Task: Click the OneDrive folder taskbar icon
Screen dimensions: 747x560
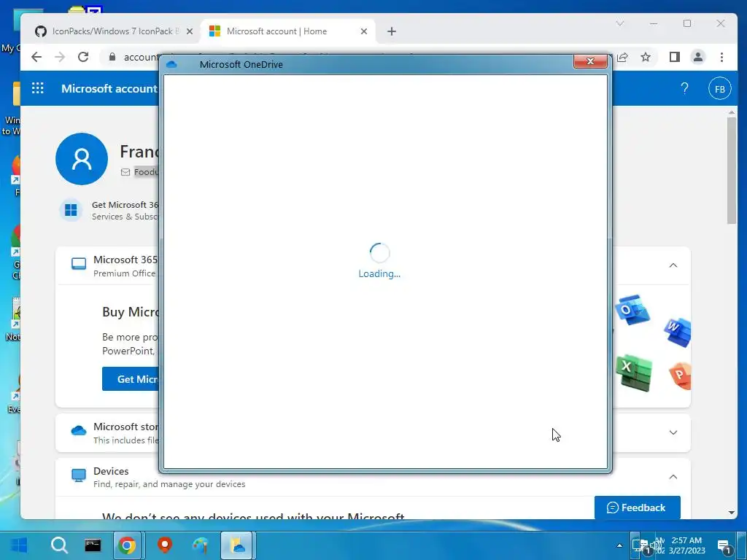Action: click(238, 545)
